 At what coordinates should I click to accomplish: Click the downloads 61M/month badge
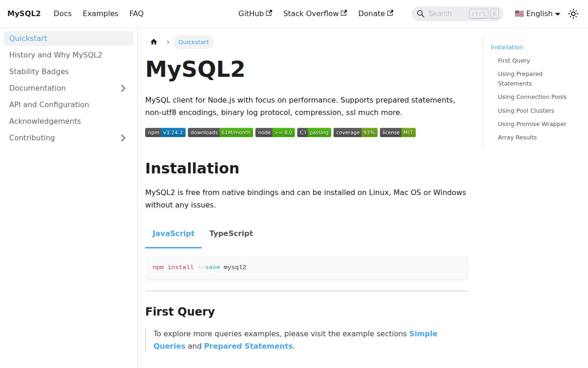[220, 132]
